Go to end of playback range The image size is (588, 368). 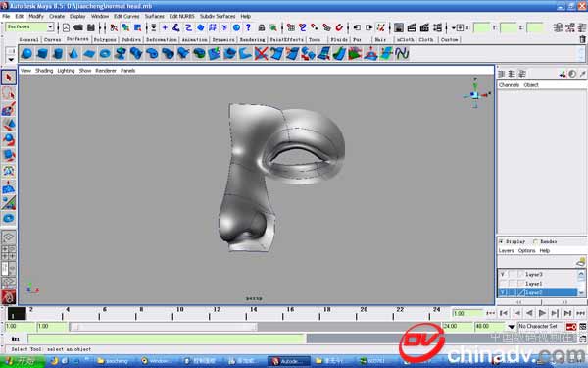tap(567, 313)
